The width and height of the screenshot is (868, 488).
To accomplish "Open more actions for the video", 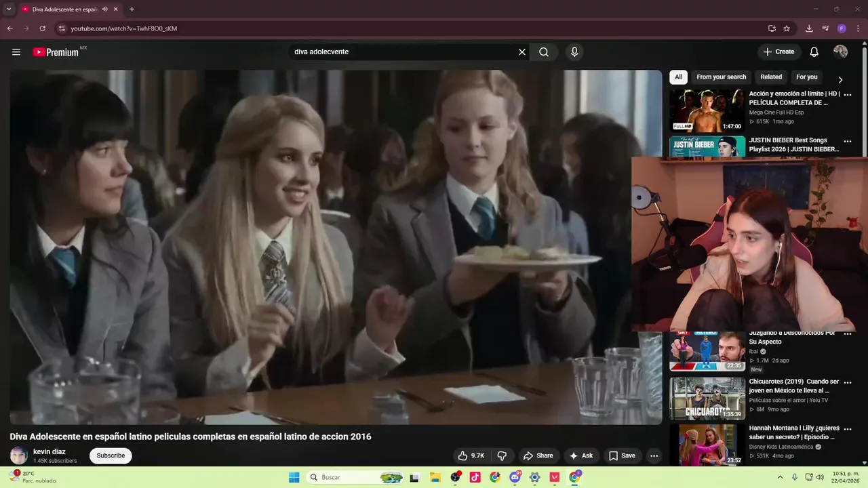I will (654, 456).
